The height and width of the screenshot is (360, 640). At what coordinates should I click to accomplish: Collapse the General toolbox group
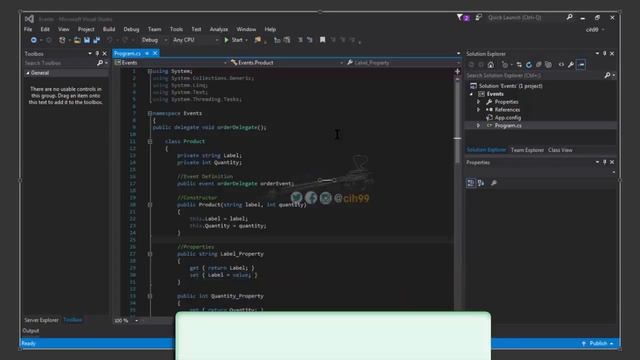click(x=27, y=73)
